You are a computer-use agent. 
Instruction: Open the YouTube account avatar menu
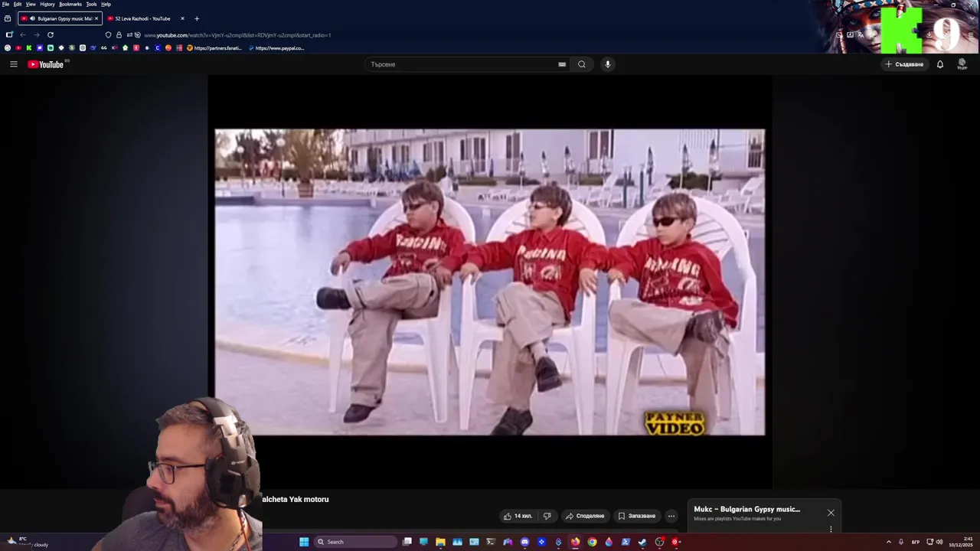click(x=962, y=64)
